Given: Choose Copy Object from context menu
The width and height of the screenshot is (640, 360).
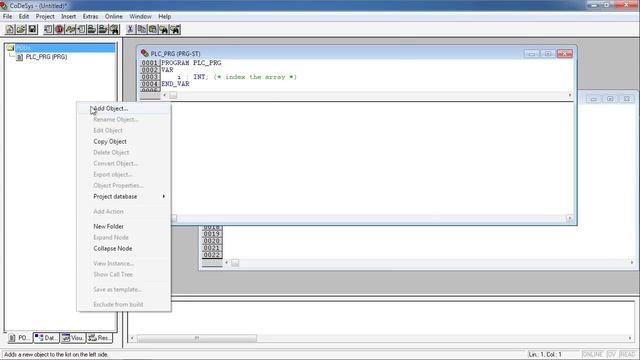Looking at the screenshot, I should (x=124, y=142).
